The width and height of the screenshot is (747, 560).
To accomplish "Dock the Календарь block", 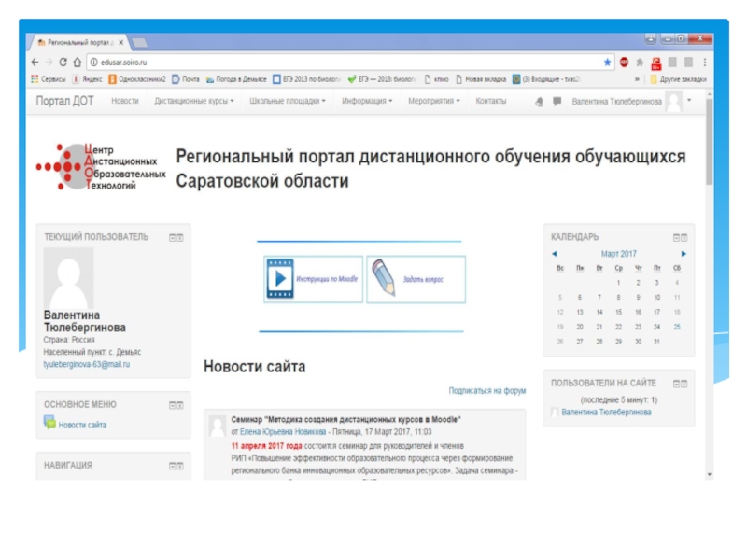I will [x=684, y=238].
